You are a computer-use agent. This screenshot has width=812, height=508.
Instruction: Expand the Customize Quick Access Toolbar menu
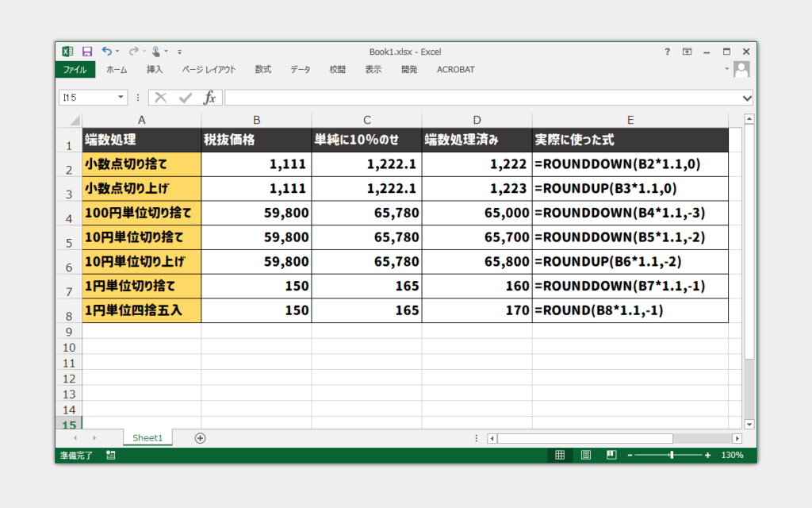(179, 52)
